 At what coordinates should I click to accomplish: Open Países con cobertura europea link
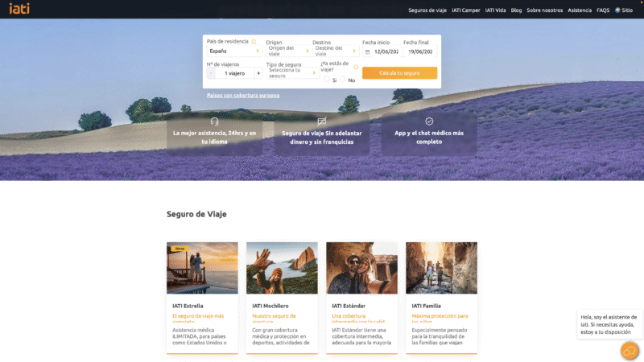point(243,95)
